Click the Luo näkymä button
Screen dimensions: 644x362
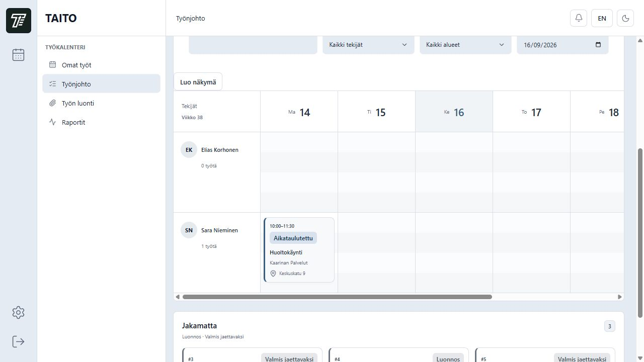[198, 82]
